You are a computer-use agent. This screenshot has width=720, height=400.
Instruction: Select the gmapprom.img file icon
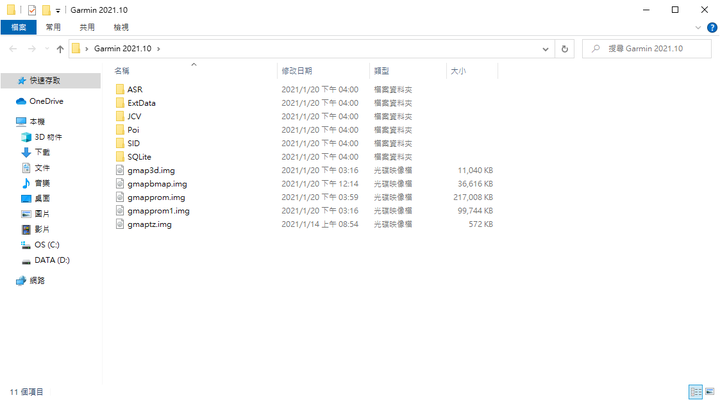click(x=120, y=197)
